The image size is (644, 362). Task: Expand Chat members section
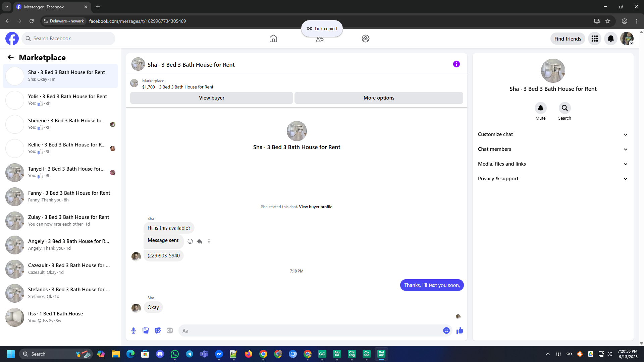coord(552,149)
